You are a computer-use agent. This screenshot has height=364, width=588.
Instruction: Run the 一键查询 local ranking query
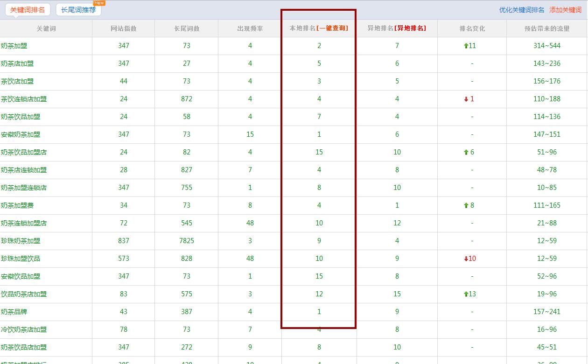(332, 28)
